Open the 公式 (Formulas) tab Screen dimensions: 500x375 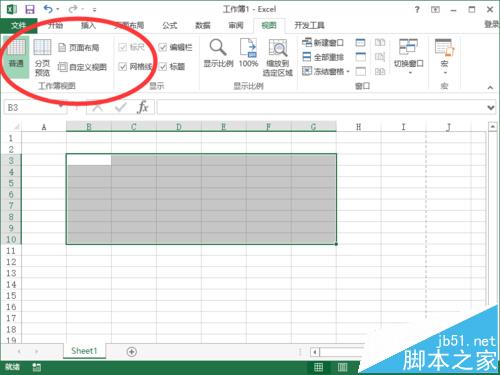pyautogui.click(x=169, y=25)
